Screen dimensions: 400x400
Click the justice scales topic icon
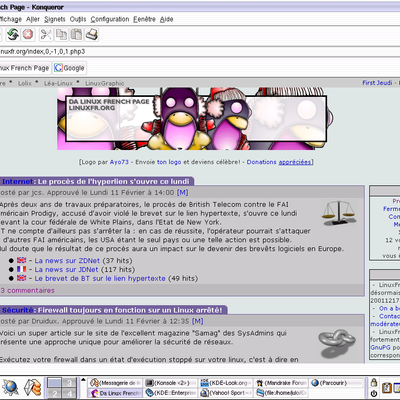pyautogui.click(x=338, y=213)
